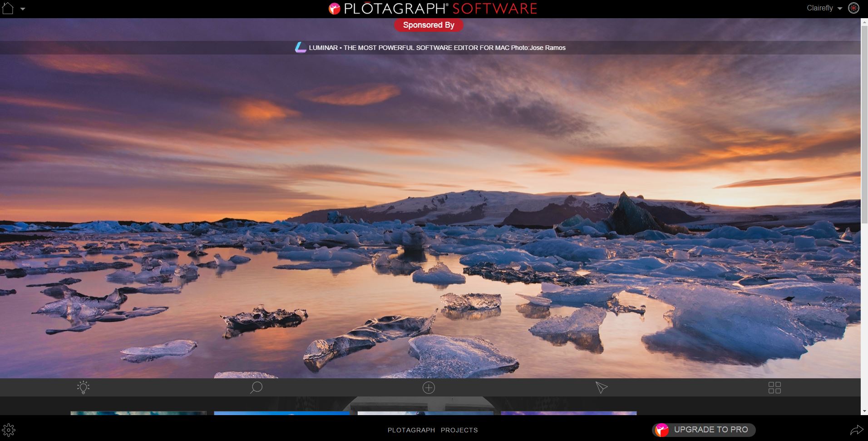Click the paper plane send icon
This screenshot has height=441, width=868.
point(602,387)
